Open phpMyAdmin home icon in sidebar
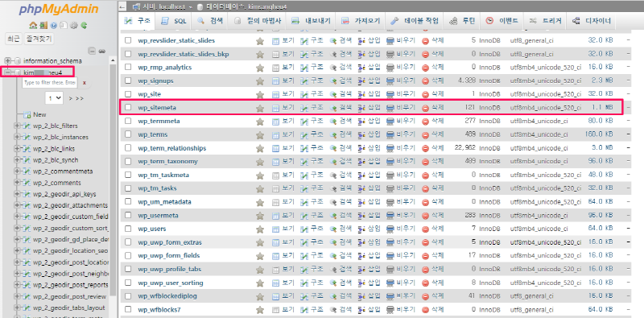Image resolution: width=644 pixels, height=318 pixels. point(32,26)
